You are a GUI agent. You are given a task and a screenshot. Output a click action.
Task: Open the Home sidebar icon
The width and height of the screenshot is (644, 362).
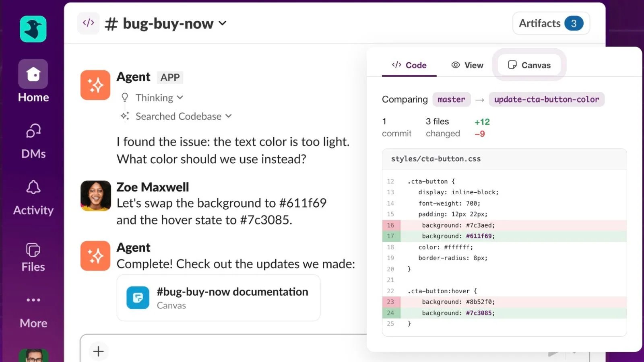click(x=33, y=74)
